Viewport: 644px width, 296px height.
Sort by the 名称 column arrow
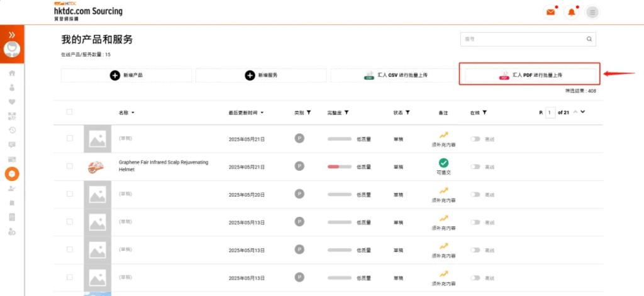(133, 112)
